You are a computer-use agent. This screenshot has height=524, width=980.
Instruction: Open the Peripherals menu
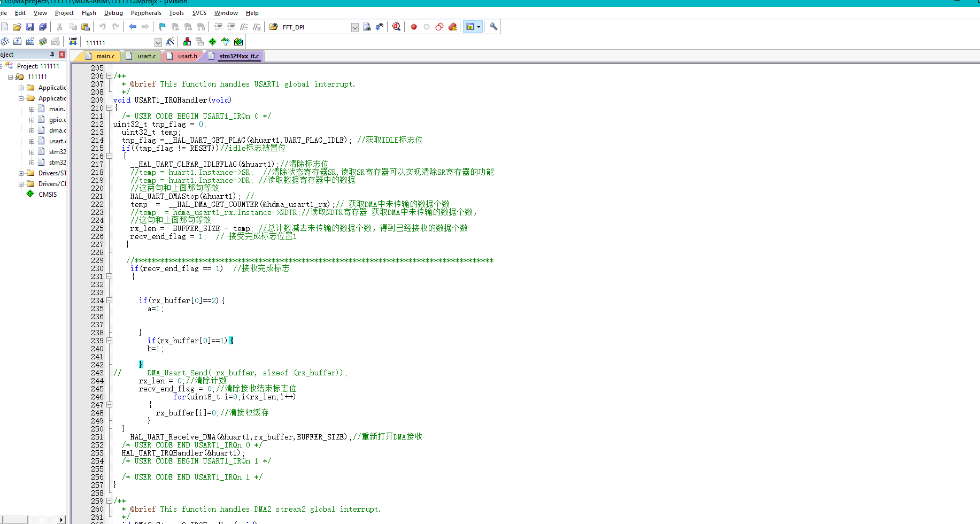click(146, 13)
